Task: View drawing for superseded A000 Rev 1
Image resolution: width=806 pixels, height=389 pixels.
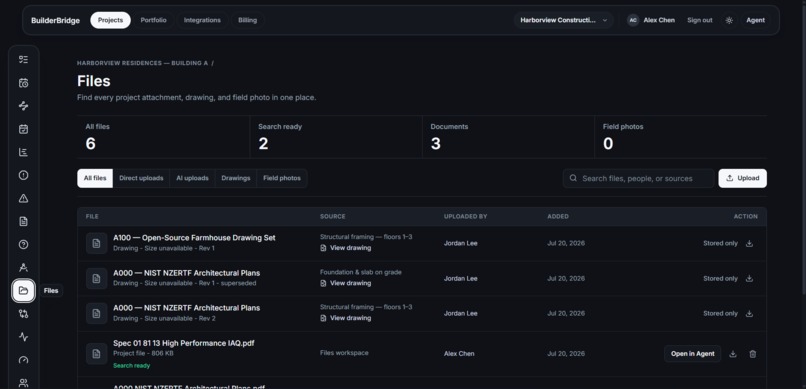Action: pyautogui.click(x=345, y=283)
